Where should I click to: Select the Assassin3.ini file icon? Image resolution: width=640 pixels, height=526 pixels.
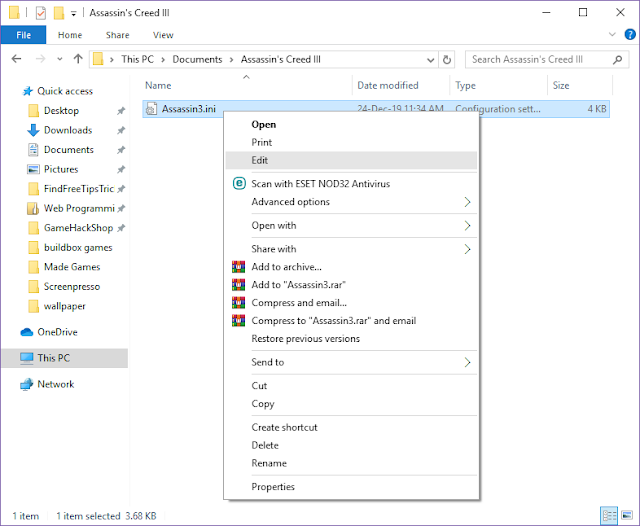[x=151, y=109]
